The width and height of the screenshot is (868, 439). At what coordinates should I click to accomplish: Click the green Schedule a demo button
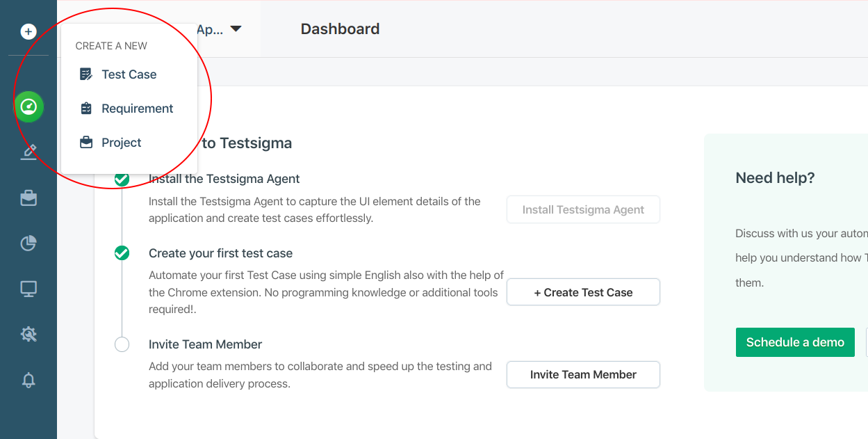pos(794,342)
